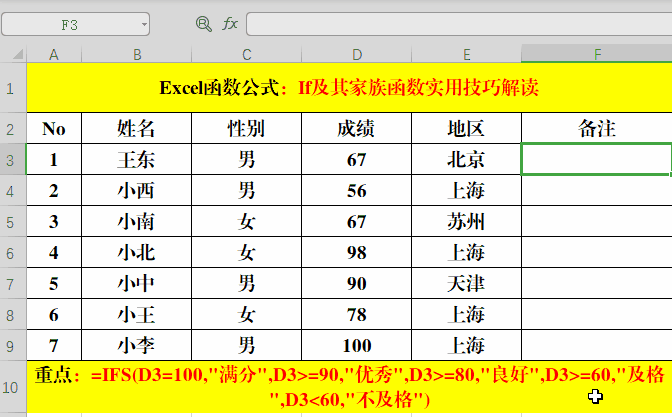The width and height of the screenshot is (672, 417).
Task: Open the Name Box dropdown arrow
Action: tap(144, 24)
